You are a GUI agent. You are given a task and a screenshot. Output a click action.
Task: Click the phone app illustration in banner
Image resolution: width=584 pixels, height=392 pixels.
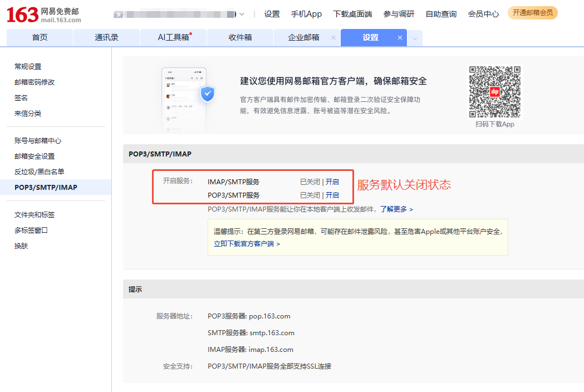[x=185, y=100]
